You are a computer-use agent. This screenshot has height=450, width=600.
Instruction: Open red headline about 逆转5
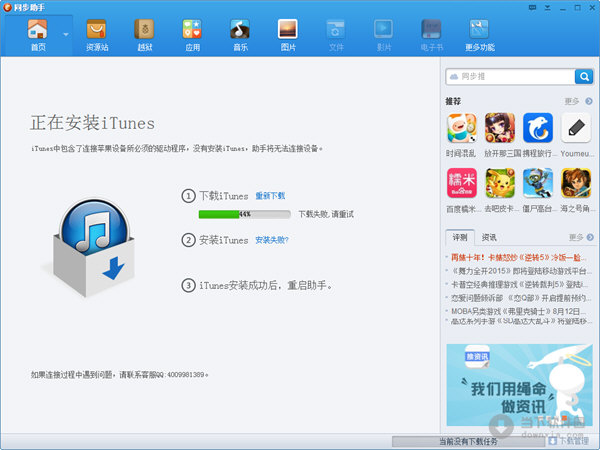click(x=518, y=258)
